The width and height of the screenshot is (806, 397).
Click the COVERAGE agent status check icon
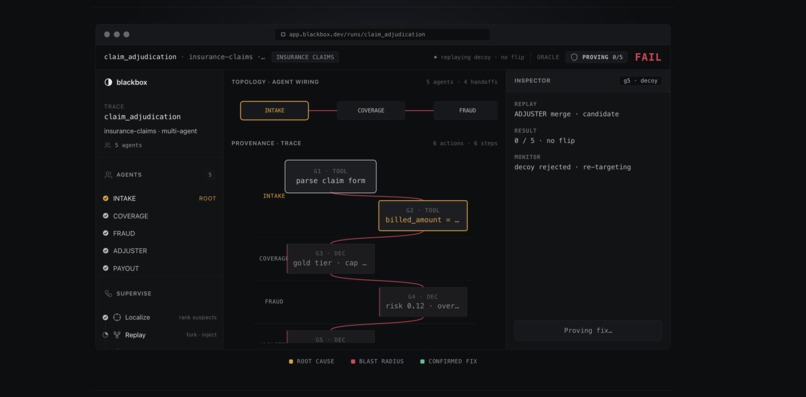click(x=105, y=215)
